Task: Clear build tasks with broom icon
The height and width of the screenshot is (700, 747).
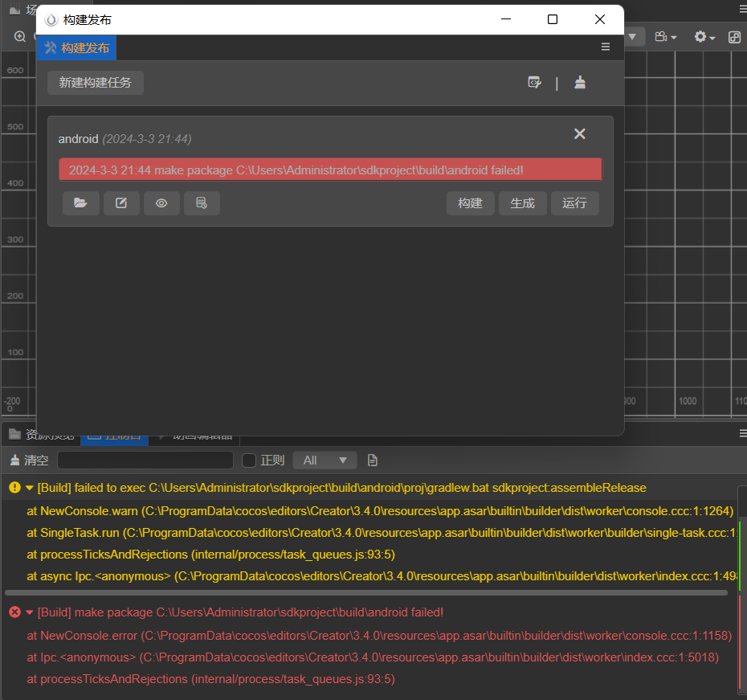Action: click(x=580, y=83)
